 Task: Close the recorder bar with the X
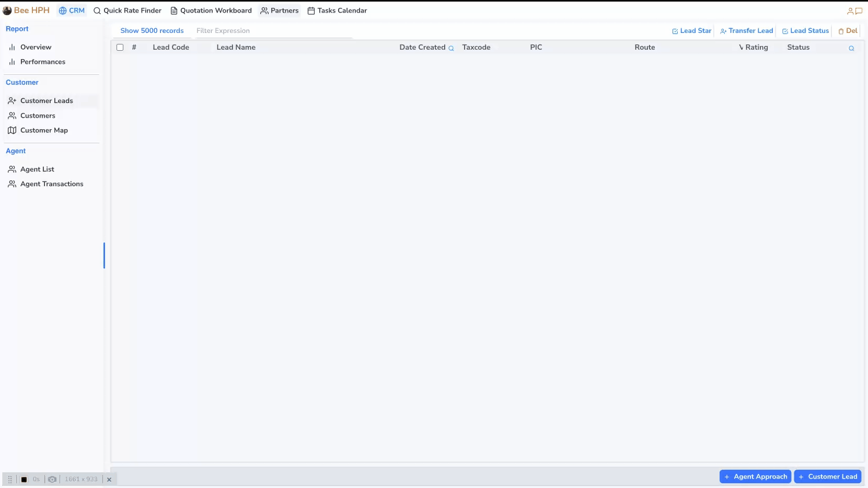(x=109, y=479)
